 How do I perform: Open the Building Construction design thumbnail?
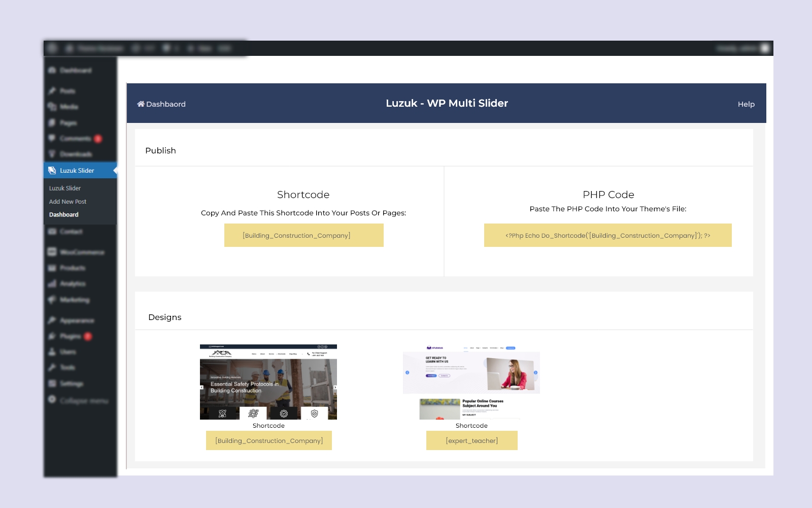coord(268,382)
